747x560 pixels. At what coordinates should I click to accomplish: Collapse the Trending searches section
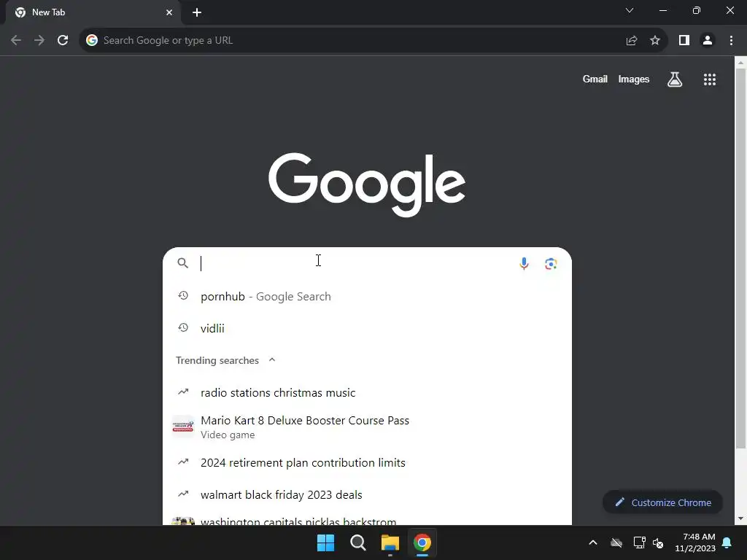[272, 360]
